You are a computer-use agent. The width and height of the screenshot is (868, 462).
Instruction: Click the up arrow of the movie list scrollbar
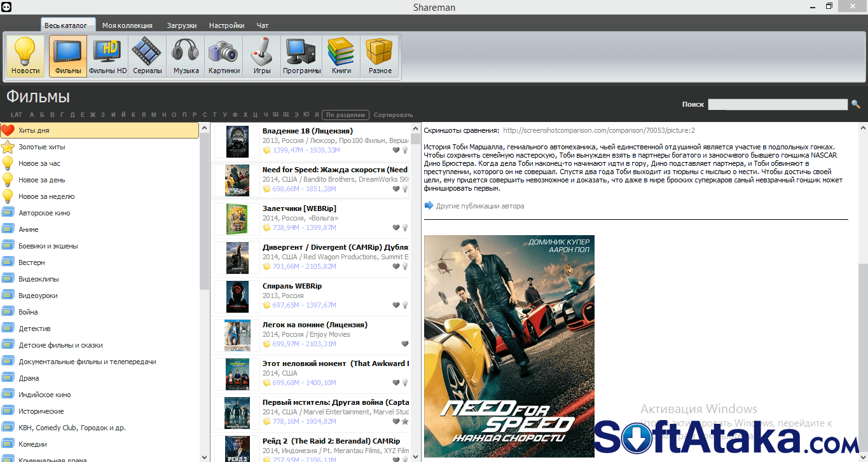coord(416,128)
